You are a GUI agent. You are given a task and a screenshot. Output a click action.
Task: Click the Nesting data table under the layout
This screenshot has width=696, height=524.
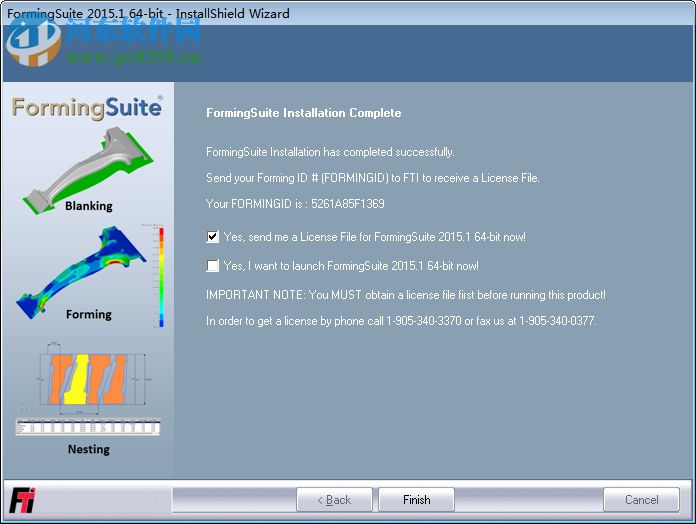click(x=88, y=427)
